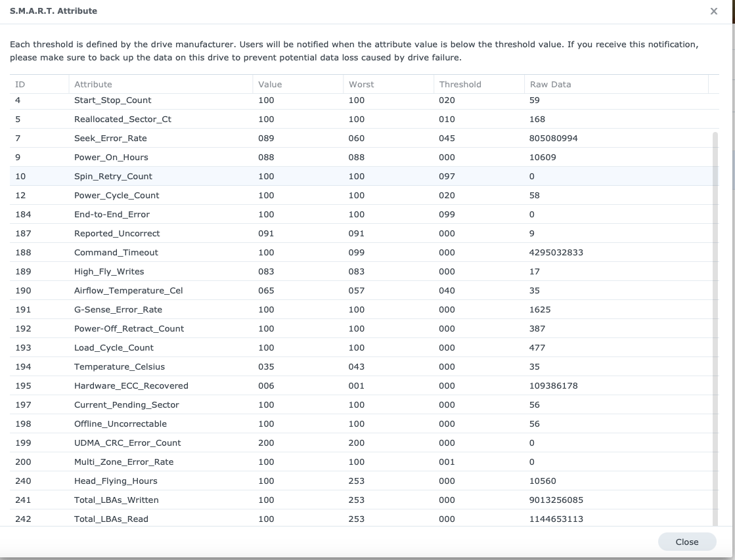Image resolution: width=735 pixels, height=560 pixels.
Task: Click ID cell 195
Action: [23, 385]
